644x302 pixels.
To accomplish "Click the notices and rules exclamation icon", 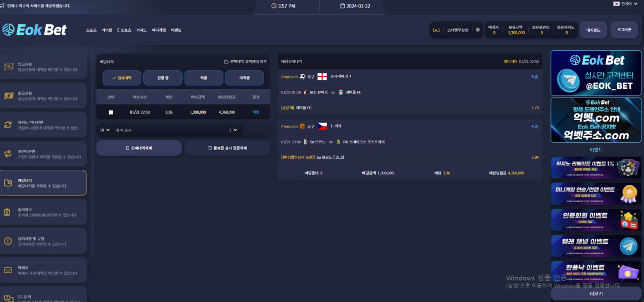I will (x=8, y=241).
